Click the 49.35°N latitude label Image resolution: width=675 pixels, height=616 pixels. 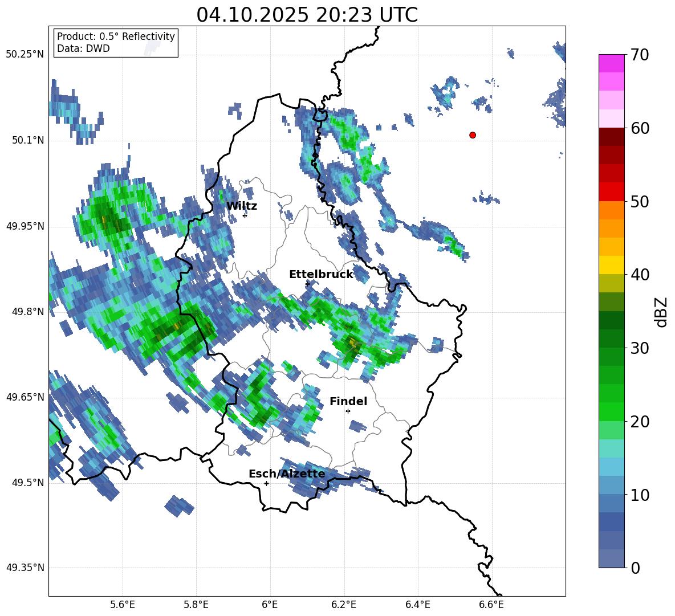coord(25,568)
